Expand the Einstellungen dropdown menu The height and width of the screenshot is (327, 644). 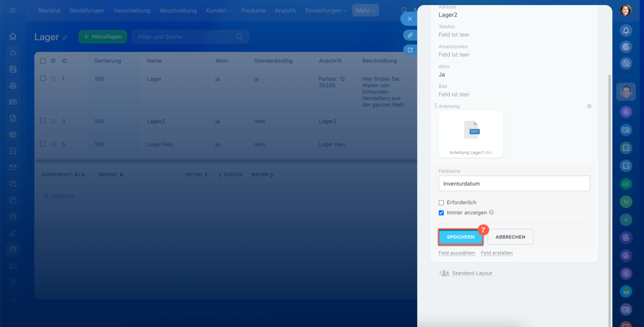pos(326,11)
